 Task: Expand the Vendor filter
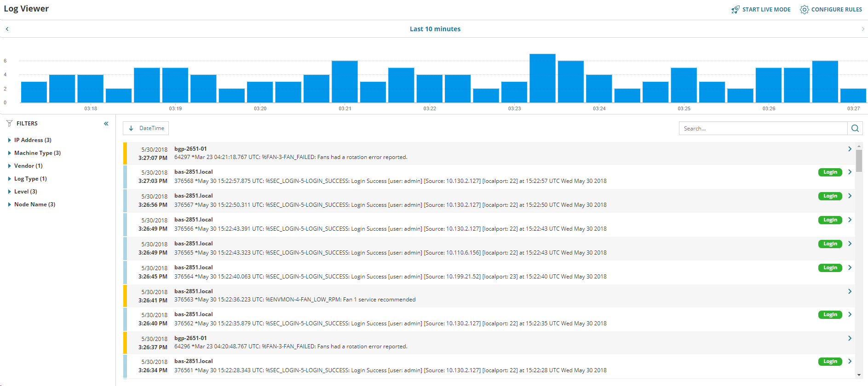[x=25, y=166]
